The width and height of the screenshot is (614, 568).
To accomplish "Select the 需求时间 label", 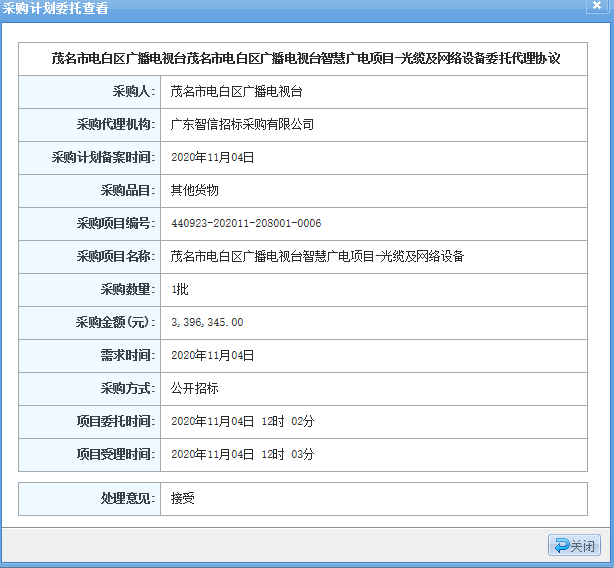I will click(128, 355).
